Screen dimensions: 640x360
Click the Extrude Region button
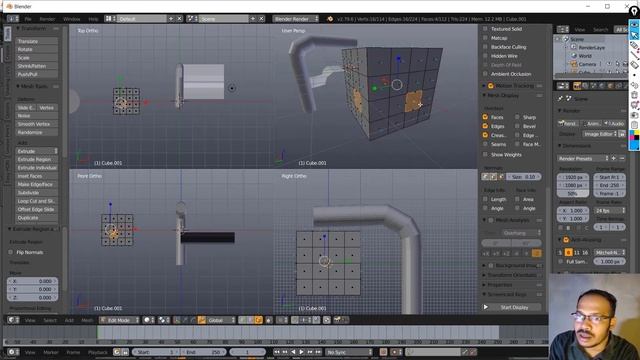click(x=37, y=159)
